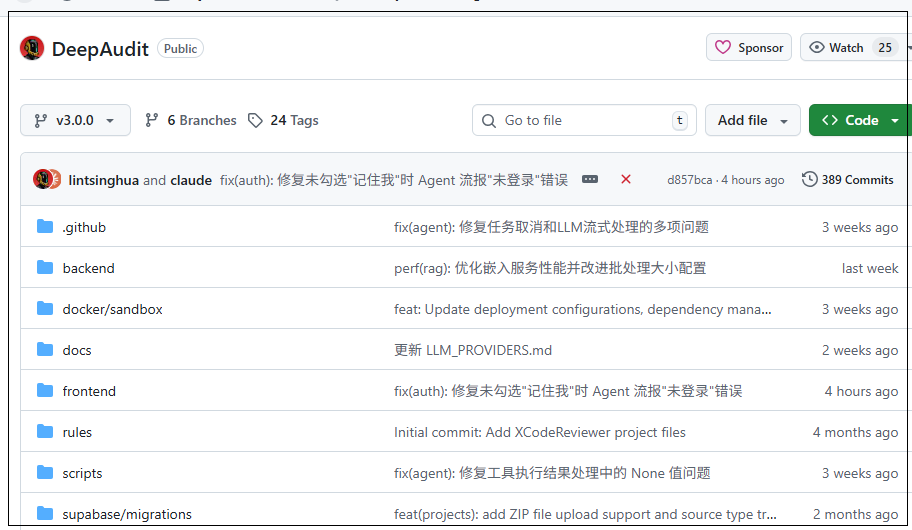This screenshot has width=912, height=530.
Task: Click the green Code button
Action: (850, 120)
